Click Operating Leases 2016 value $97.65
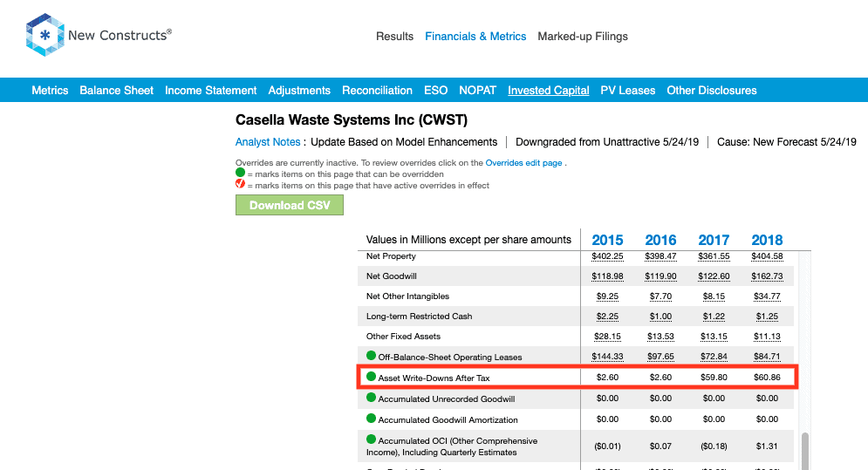 (x=660, y=357)
